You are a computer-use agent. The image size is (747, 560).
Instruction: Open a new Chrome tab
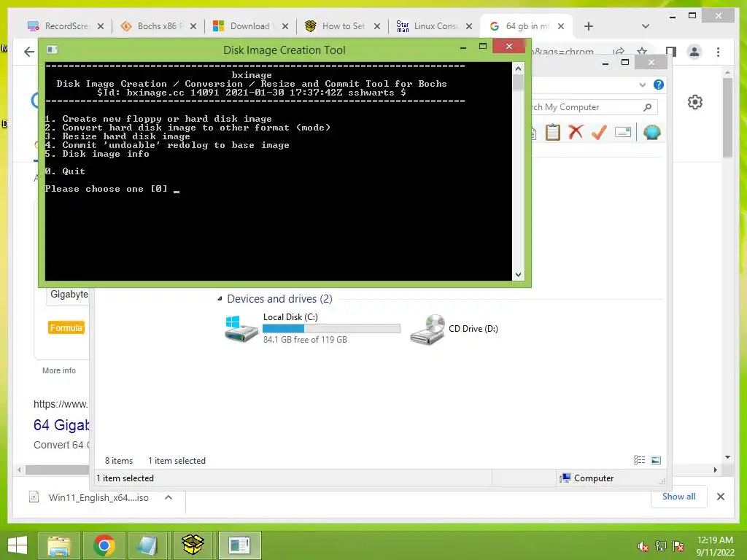pos(589,26)
